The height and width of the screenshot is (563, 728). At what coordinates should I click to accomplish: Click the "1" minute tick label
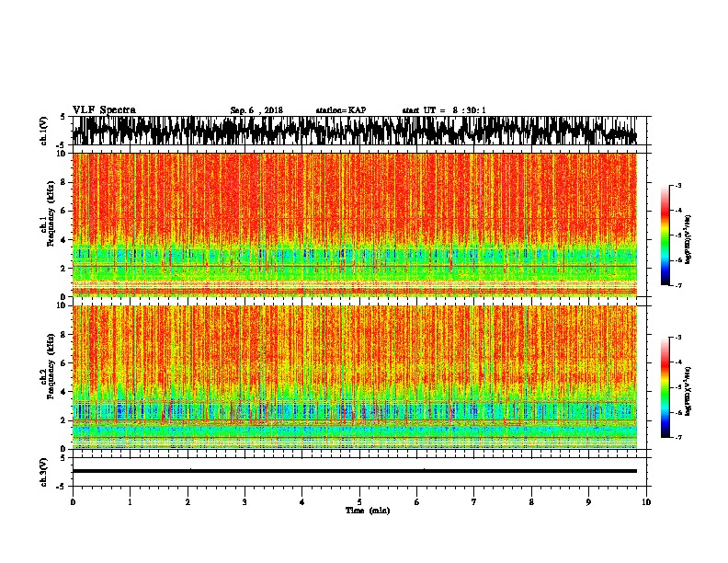(130, 502)
